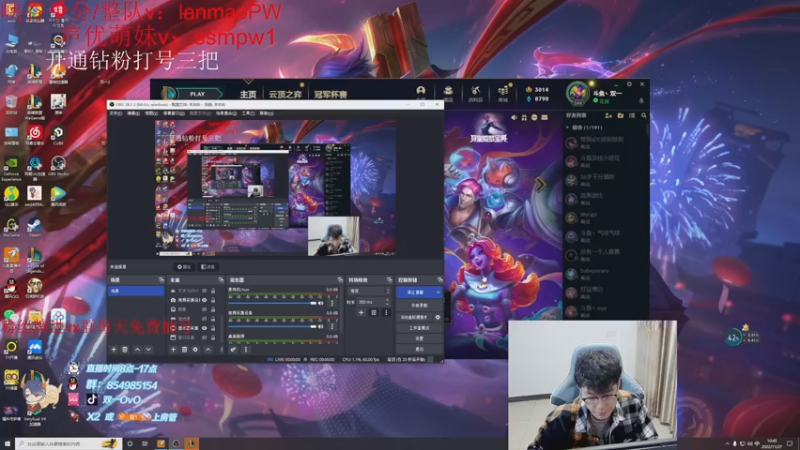Add a new transition with the plus icon
Image resolution: width=800 pixels, height=450 pixels.
point(361,312)
